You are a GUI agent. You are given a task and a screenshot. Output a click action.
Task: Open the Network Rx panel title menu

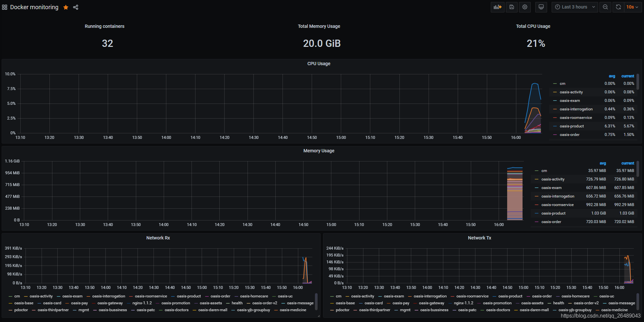coord(158,238)
